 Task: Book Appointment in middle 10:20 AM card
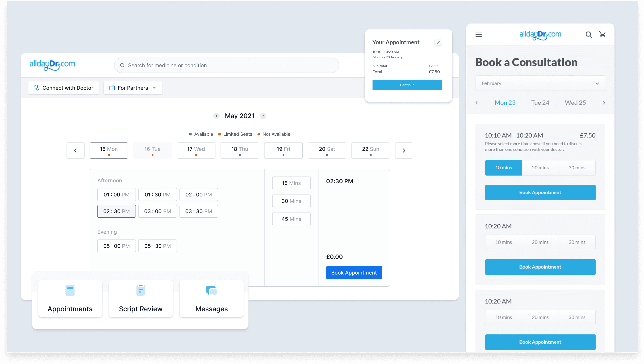tap(540, 267)
